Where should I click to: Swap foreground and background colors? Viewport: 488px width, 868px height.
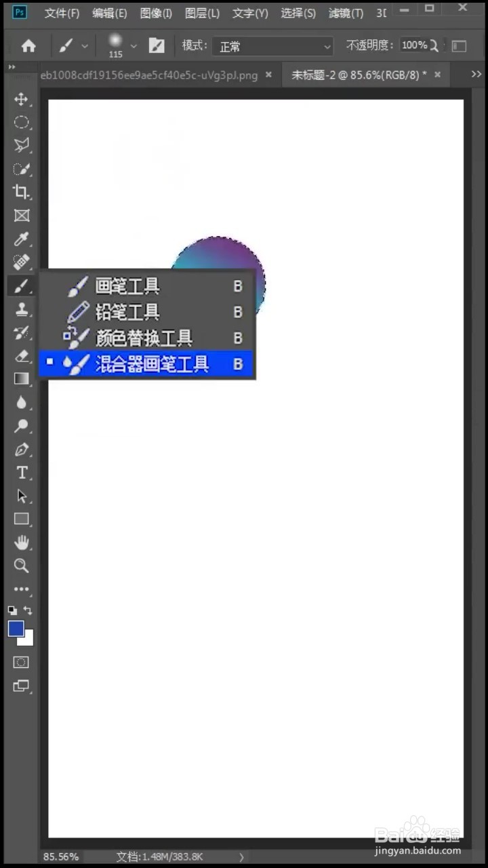[x=28, y=610]
